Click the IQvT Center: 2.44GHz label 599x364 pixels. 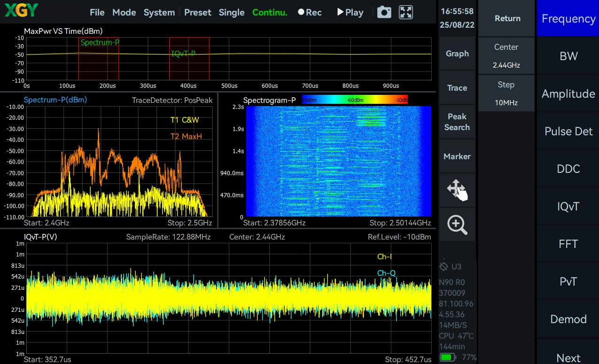pos(257,237)
